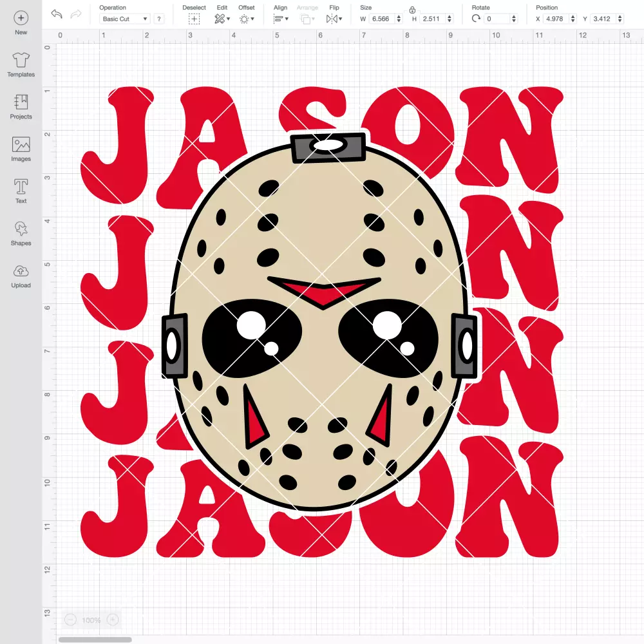The image size is (644, 644).
Task: Open the Offset tool
Action: [247, 19]
